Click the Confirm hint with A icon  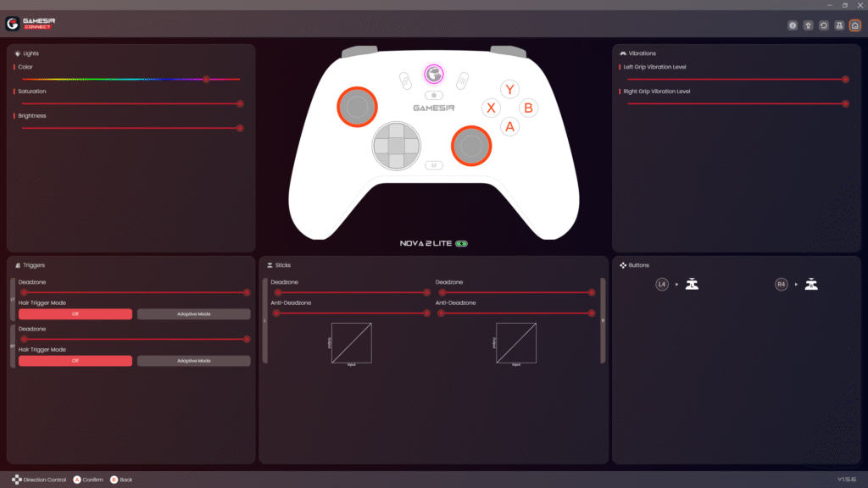tap(88, 480)
